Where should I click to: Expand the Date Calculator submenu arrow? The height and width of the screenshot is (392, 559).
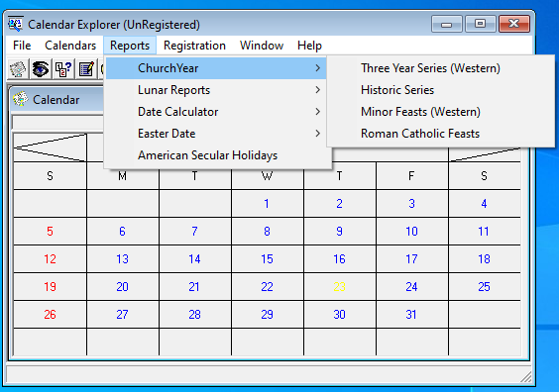coord(317,112)
